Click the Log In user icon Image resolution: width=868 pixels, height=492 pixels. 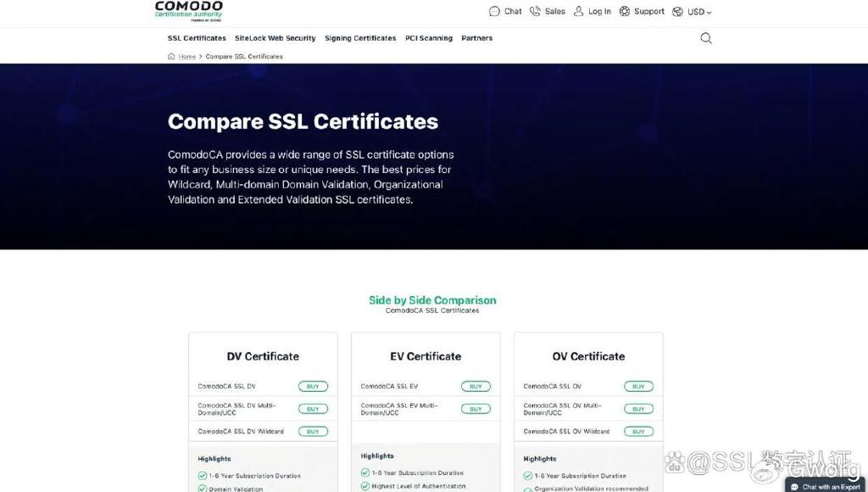point(578,11)
